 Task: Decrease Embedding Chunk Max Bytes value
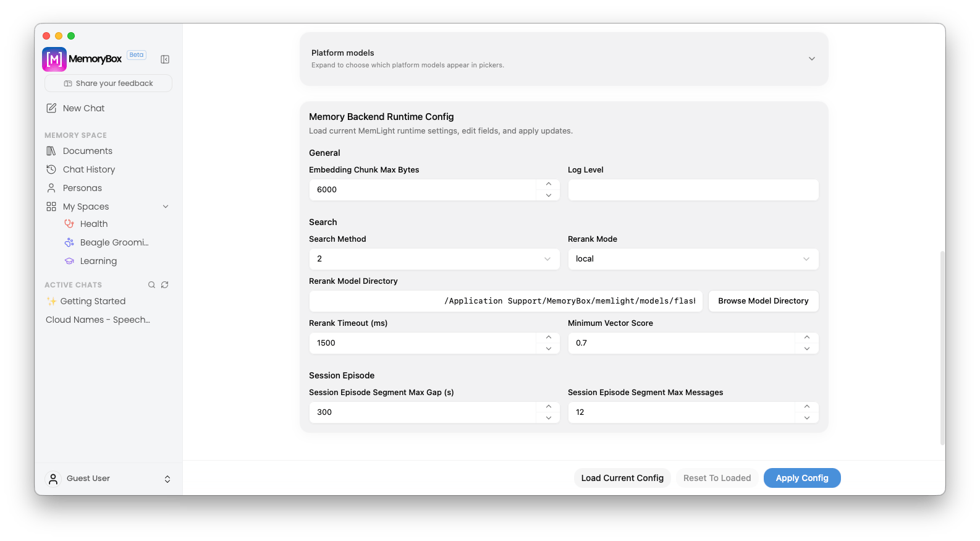[549, 195]
